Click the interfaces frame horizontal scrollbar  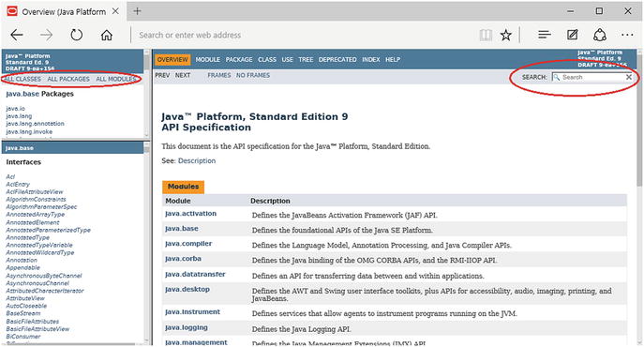tap(72, 344)
